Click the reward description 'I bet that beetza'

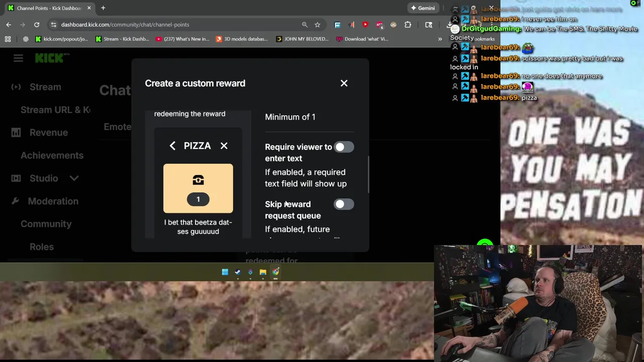[198, 227]
